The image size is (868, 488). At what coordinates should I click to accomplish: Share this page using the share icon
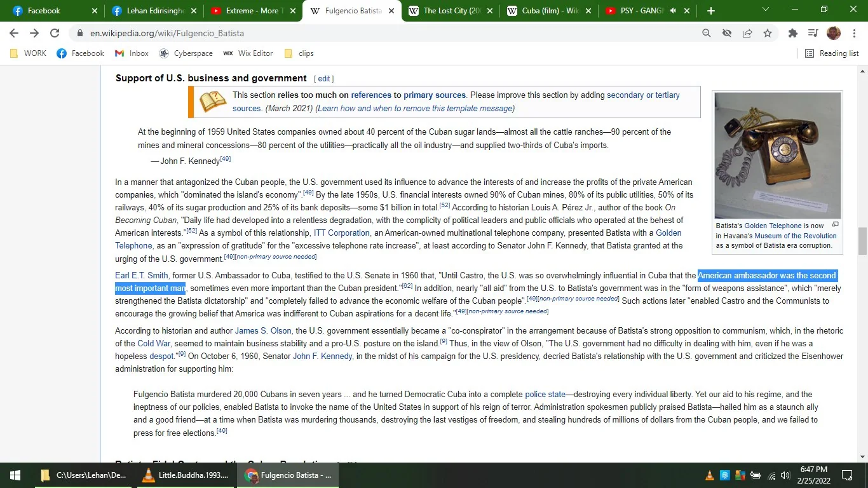coord(747,33)
